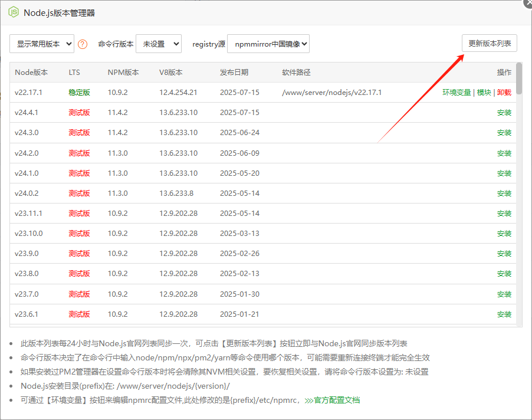Click version cell v23.6.1

(x=27, y=314)
